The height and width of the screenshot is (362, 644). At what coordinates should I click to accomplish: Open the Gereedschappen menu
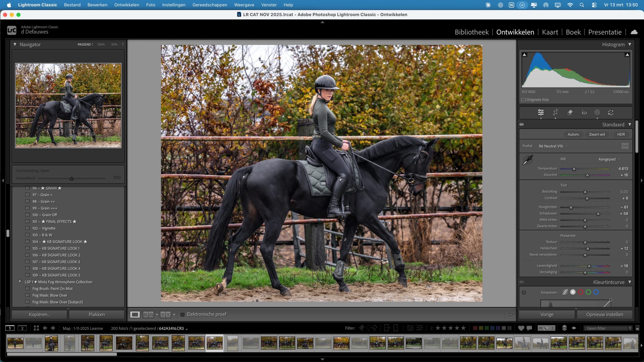click(210, 5)
